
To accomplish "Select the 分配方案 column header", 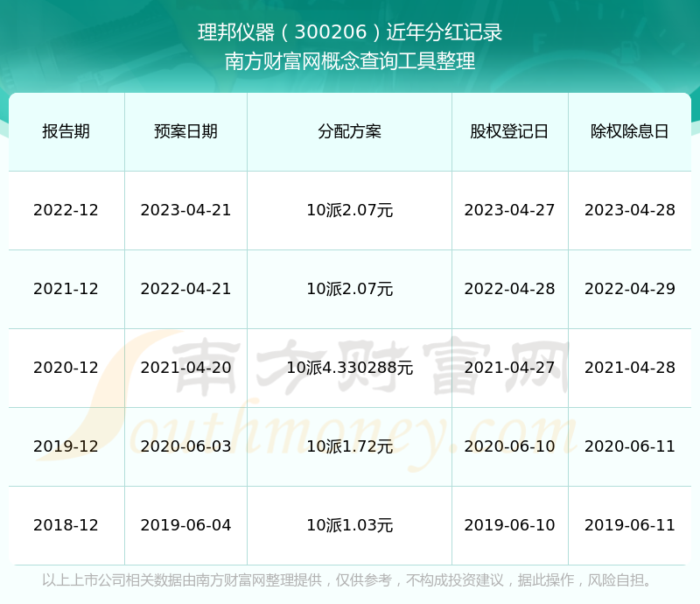I will click(349, 131).
